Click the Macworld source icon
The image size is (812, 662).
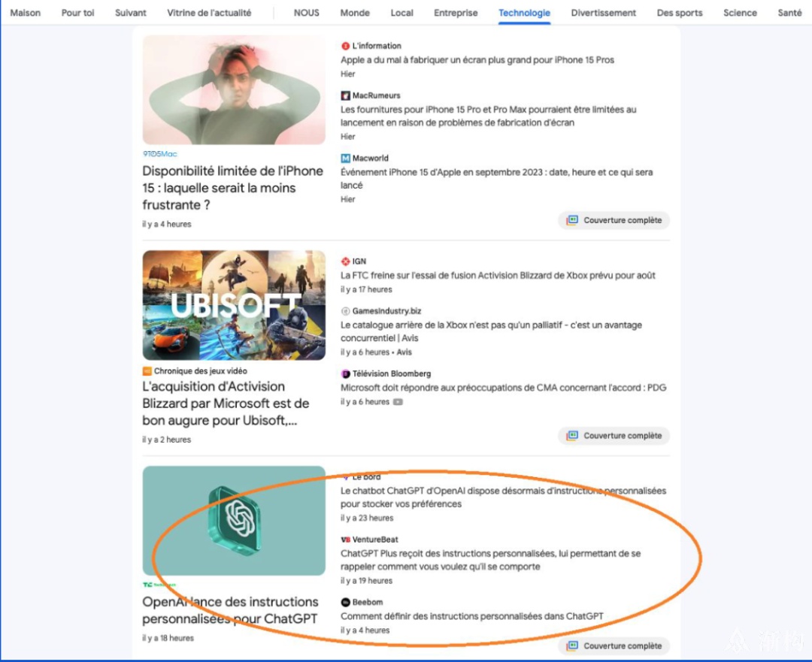point(345,159)
